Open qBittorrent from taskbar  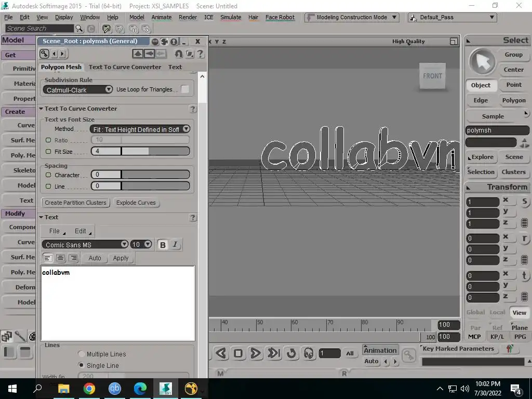tap(115, 389)
